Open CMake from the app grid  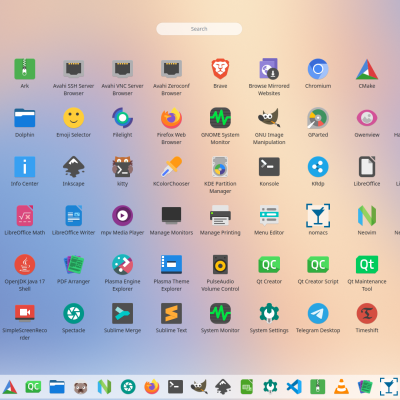click(x=367, y=69)
